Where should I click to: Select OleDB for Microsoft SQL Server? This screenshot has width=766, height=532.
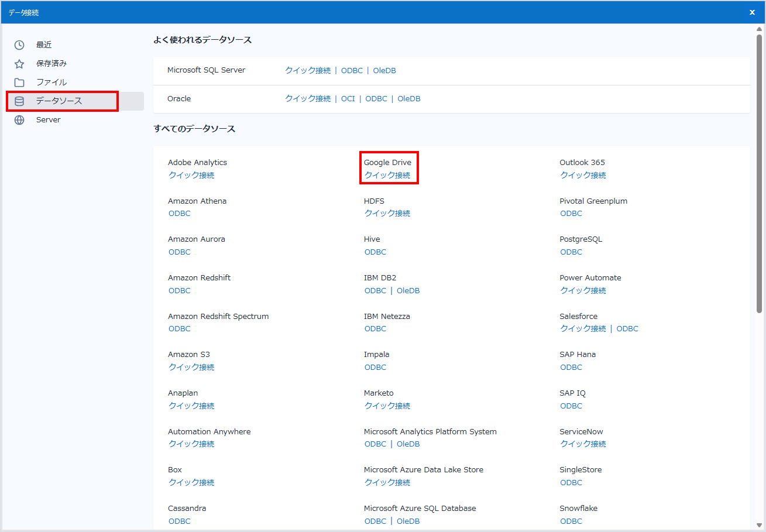click(x=384, y=70)
